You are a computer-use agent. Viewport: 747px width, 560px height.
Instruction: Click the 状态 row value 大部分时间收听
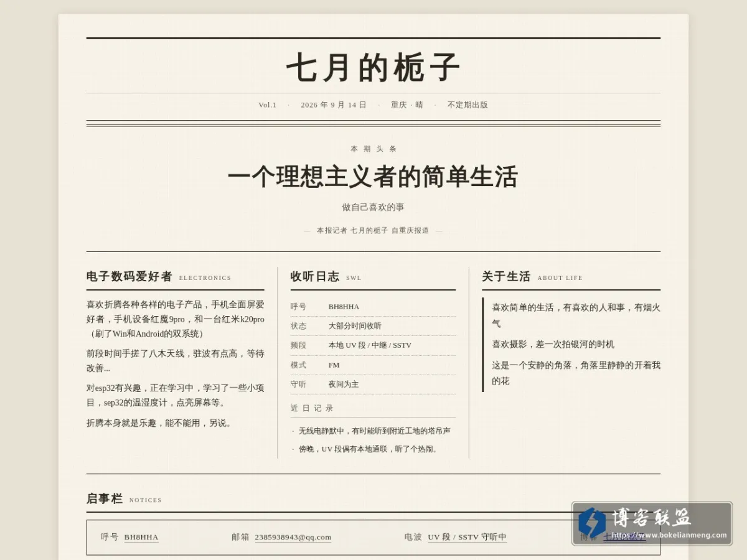point(355,326)
